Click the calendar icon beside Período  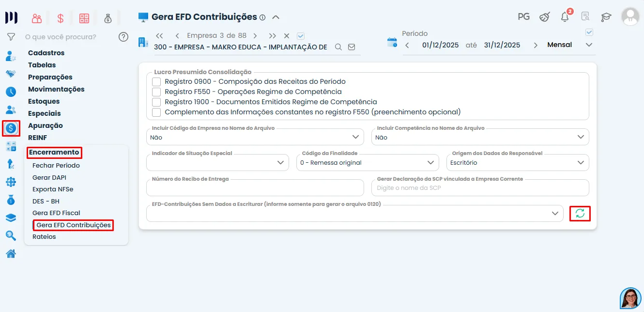pos(392,42)
